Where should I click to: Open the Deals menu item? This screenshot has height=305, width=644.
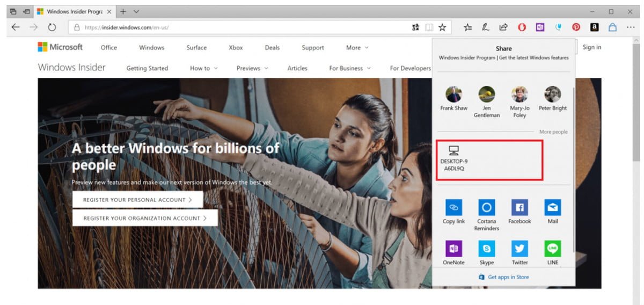272,47
